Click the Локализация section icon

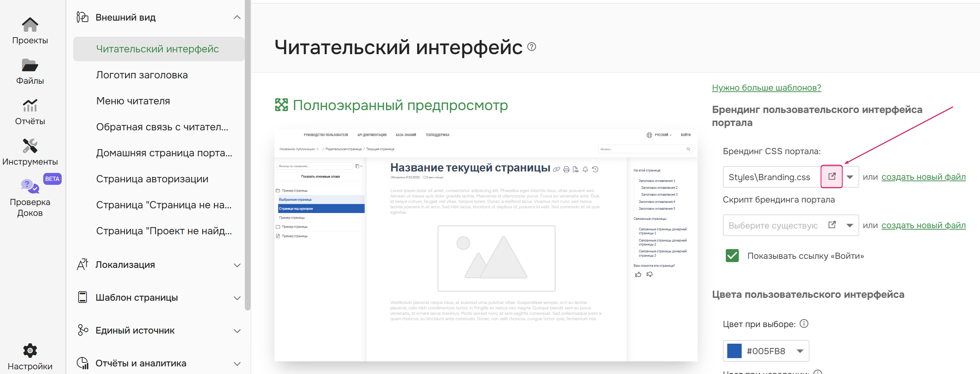point(82,264)
